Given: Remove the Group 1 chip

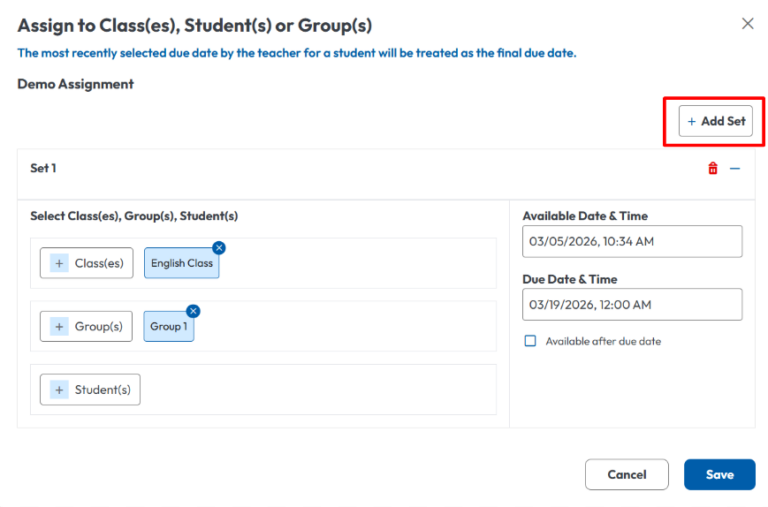Looking at the screenshot, I should pyautogui.click(x=193, y=311).
